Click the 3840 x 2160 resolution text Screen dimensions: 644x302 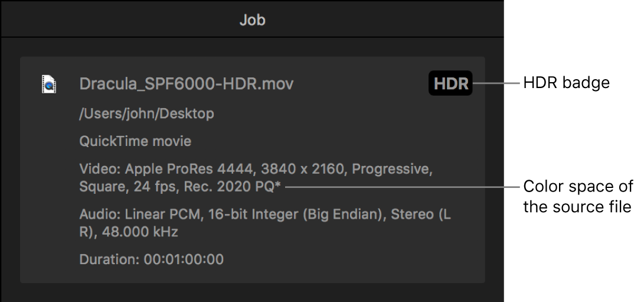tap(302, 170)
